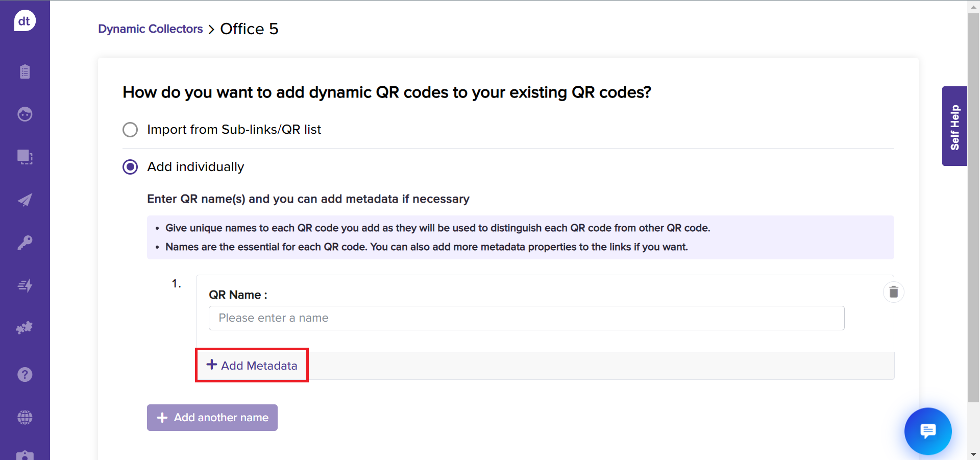Open the clipboard surveys sidebar icon
The image size is (980, 460).
tap(24, 71)
